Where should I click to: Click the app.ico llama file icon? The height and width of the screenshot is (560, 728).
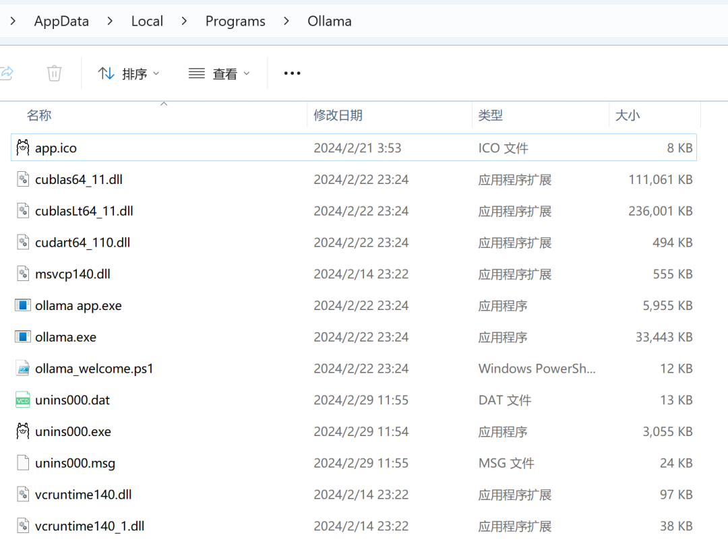23,148
